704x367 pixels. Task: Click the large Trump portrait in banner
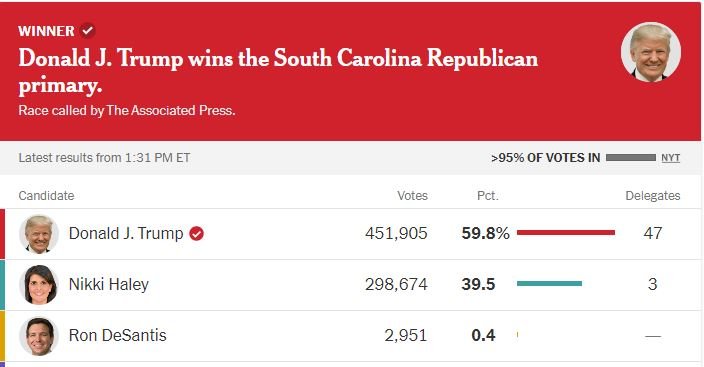pyautogui.click(x=651, y=52)
